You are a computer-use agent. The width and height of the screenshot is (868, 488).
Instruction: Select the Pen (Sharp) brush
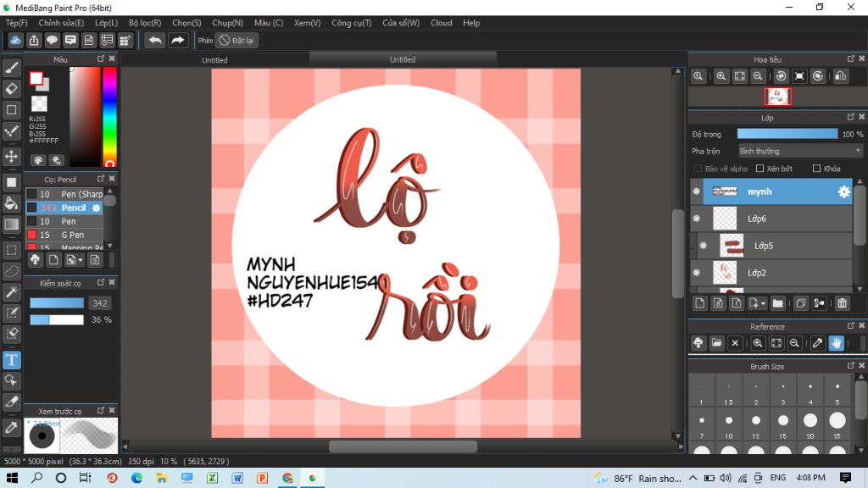(64, 194)
